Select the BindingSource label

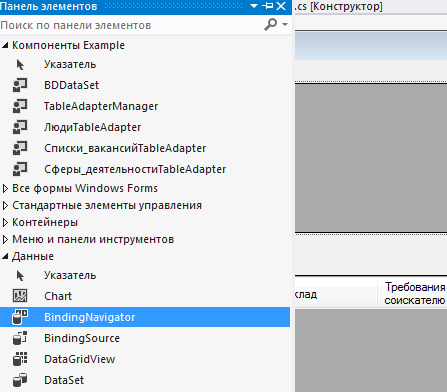pyautogui.click(x=82, y=338)
